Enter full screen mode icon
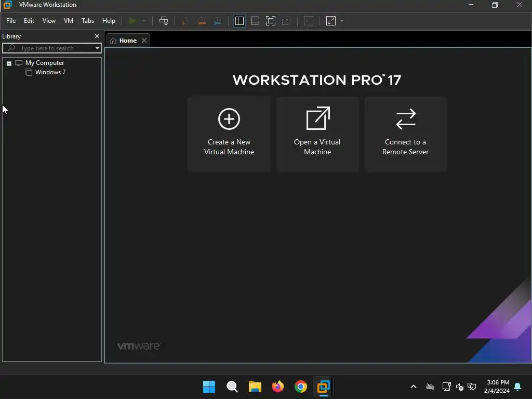 [x=270, y=21]
